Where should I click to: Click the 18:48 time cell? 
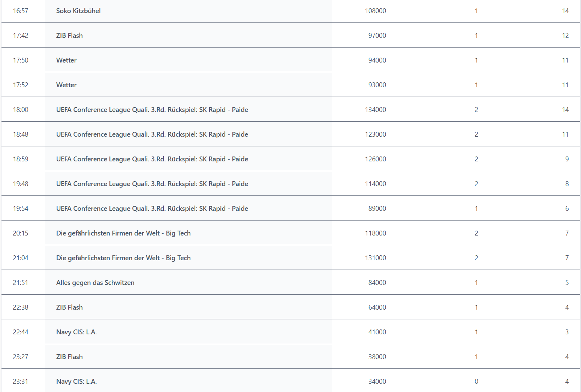coord(21,134)
